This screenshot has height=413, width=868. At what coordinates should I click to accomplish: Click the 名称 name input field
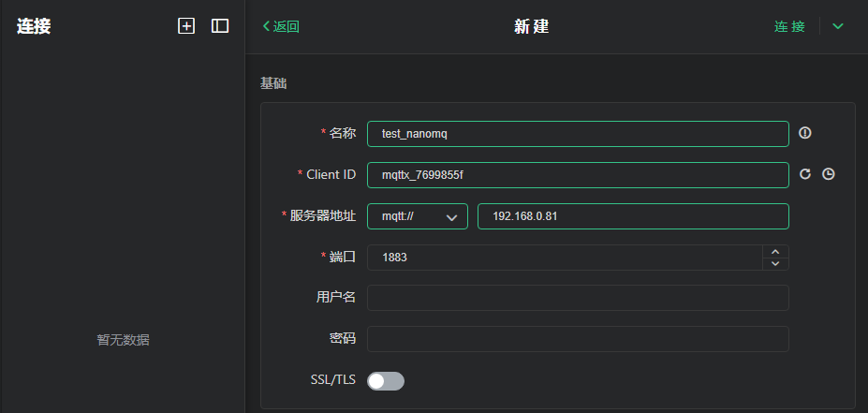[578, 134]
